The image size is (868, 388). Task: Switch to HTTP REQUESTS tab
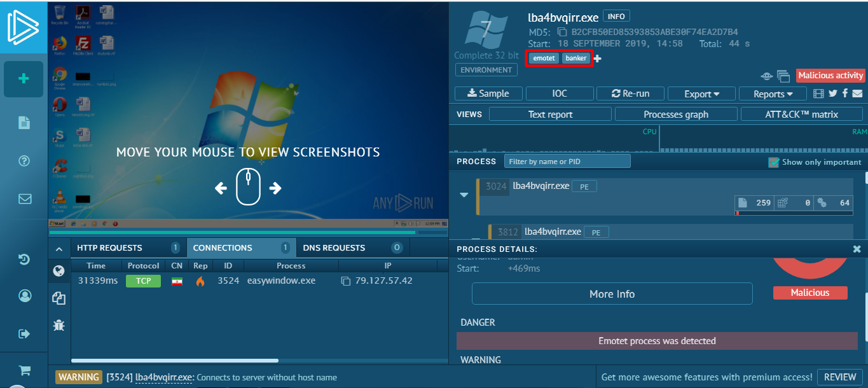128,247
